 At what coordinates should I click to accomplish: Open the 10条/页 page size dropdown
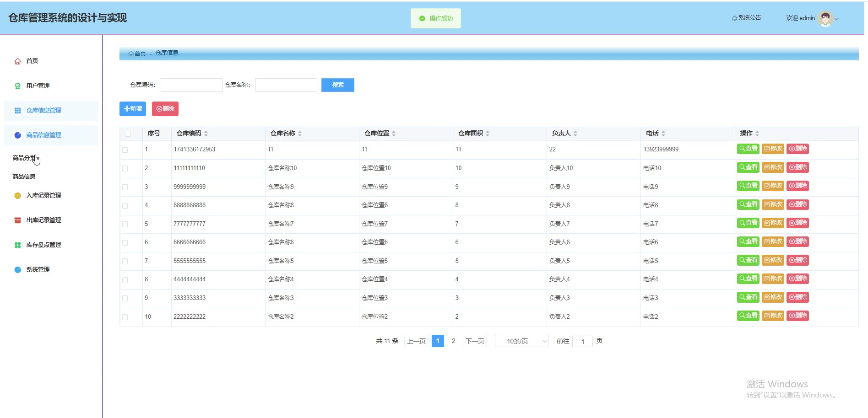[521, 341]
